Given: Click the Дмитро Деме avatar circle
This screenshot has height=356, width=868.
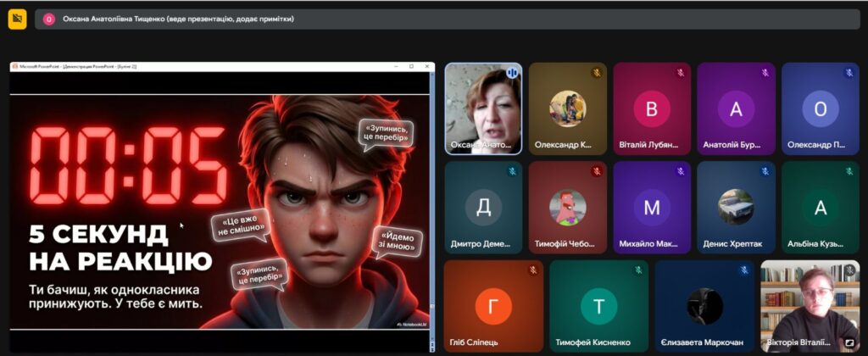Looking at the screenshot, I should pos(483,208).
